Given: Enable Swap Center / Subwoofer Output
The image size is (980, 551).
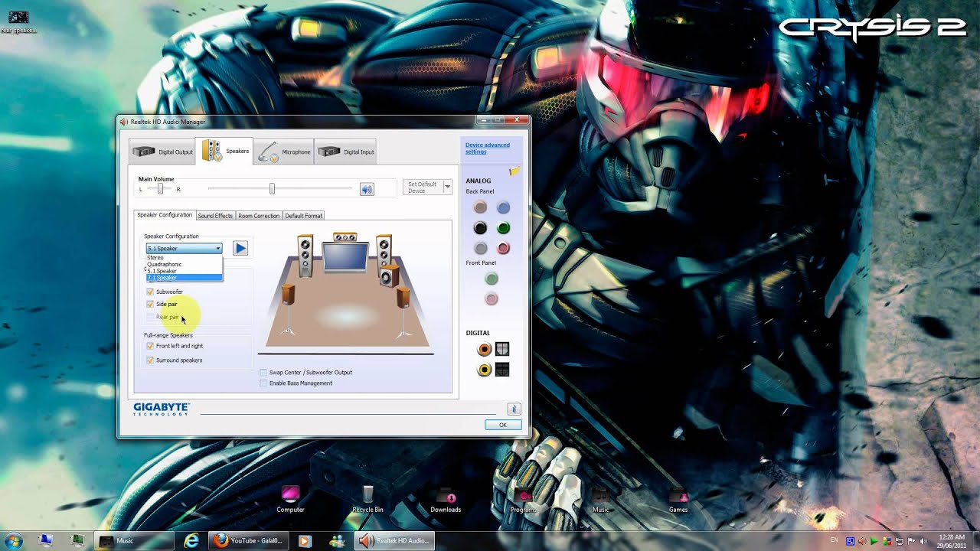Looking at the screenshot, I should pyautogui.click(x=264, y=373).
